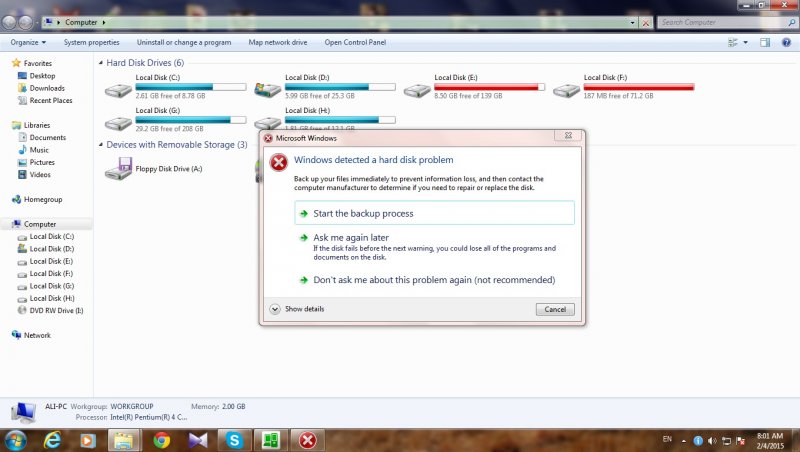Select Recent Places under Favorites
Screen dimensions: 800x452
coord(45,101)
